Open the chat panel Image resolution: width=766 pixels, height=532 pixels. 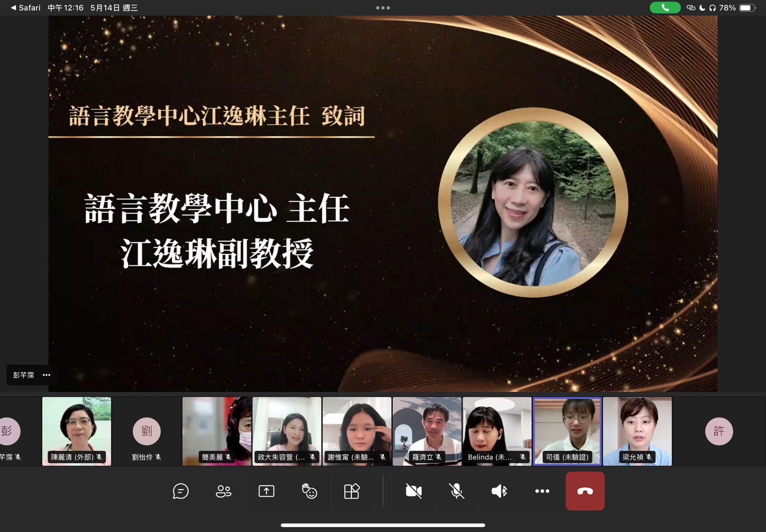coord(181,491)
